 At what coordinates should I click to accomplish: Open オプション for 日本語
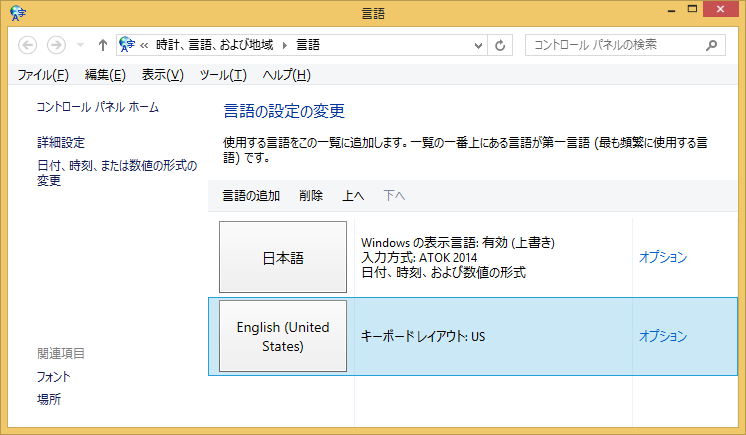(x=663, y=257)
